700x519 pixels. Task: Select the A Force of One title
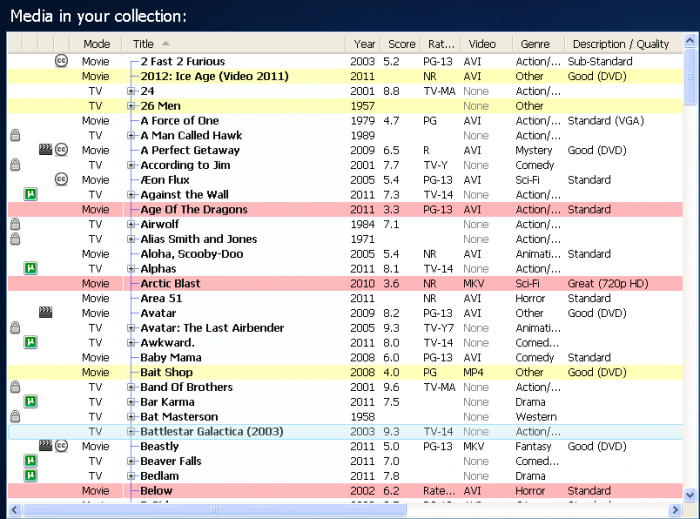click(179, 120)
